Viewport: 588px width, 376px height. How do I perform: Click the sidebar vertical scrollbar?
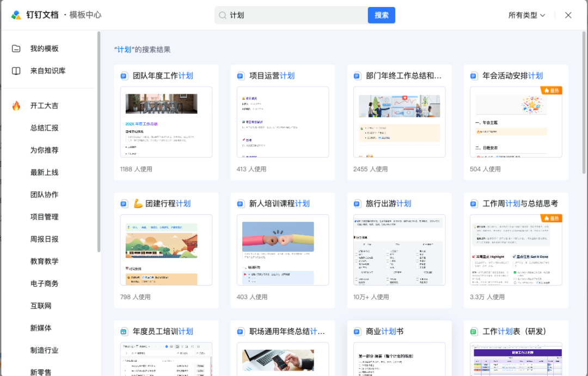pyautogui.click(x=99, y=142)
